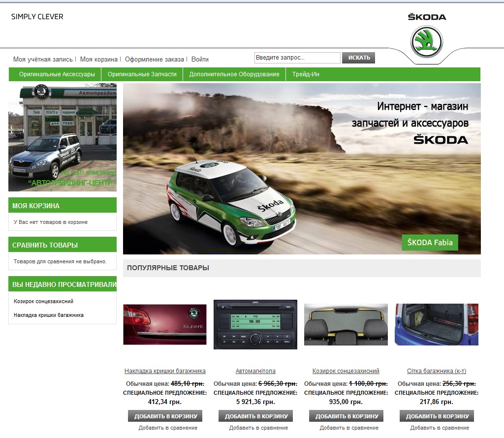
Task: Click the Škoda logo emblem
Action: point(427,42)
